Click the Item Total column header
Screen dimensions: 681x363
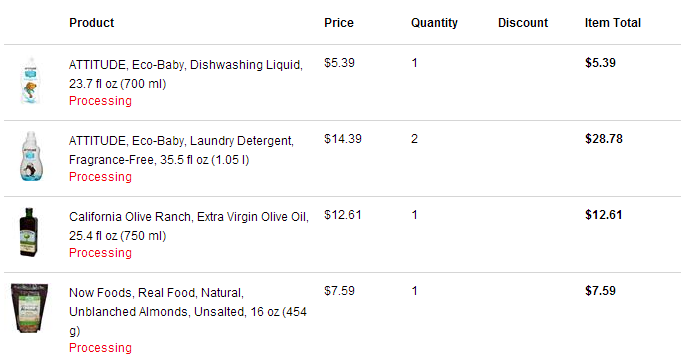[x=613, y=23]
